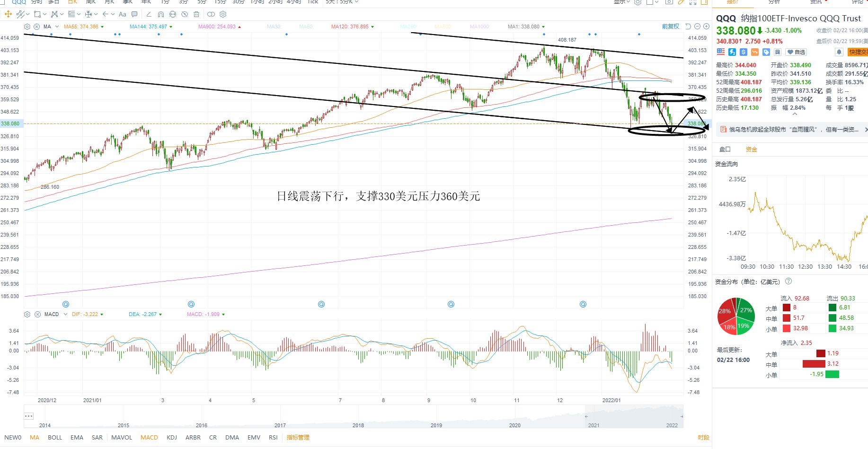This screenshot has width=868, height=449.
Task: Set a price alert with bell icon
Action: [839, 52]
